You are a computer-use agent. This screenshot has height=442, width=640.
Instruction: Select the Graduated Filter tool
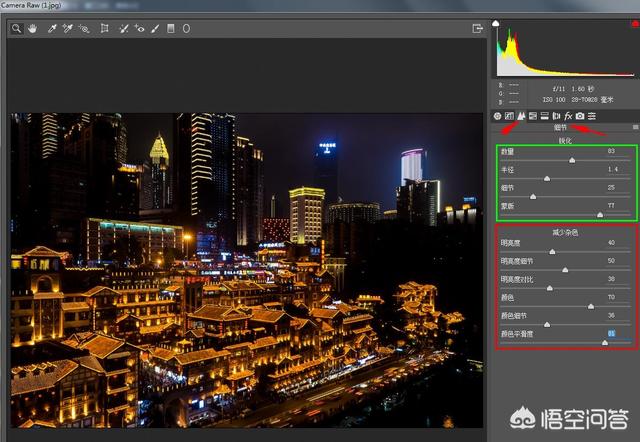coord(171,29)
